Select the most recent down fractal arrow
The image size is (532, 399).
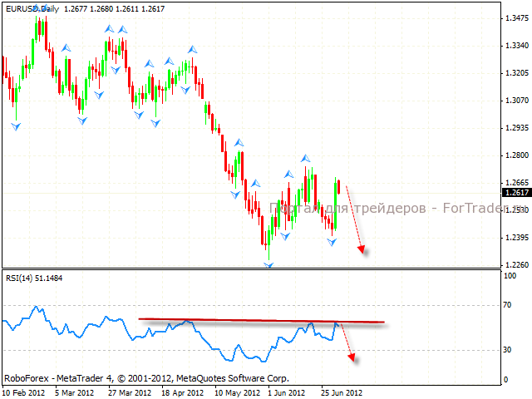332,242
